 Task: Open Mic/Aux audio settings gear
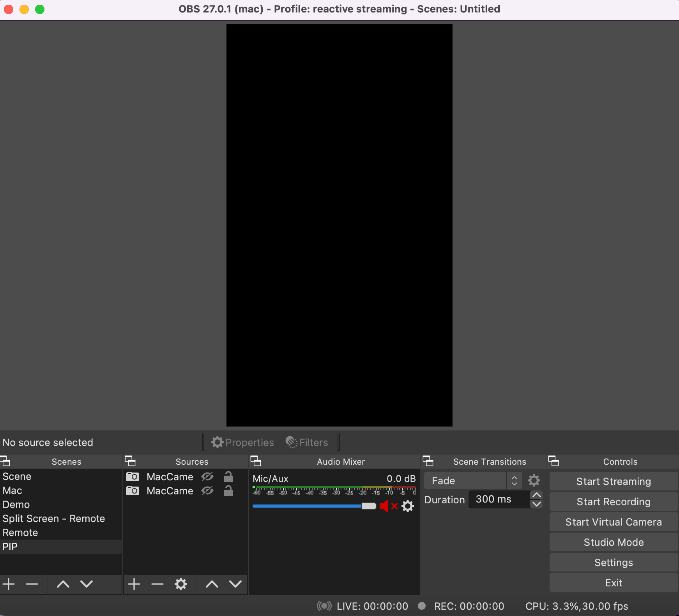click(x=408, y=506)
